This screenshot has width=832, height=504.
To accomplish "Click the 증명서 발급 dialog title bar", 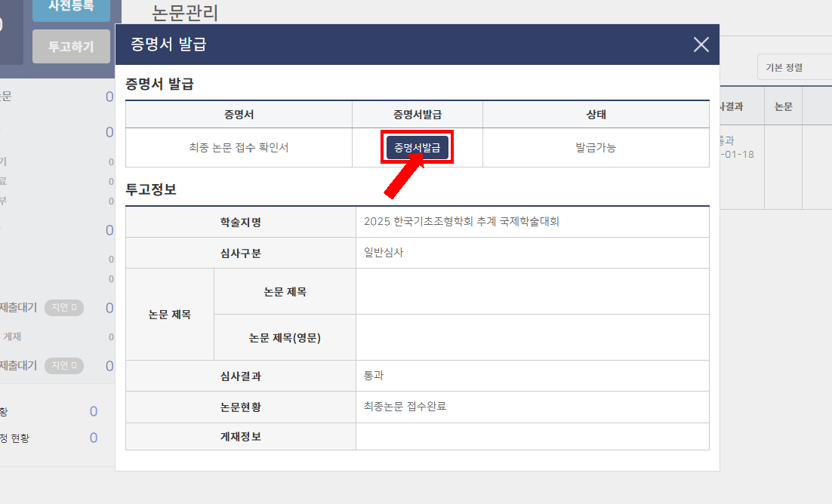I will 377,45.
